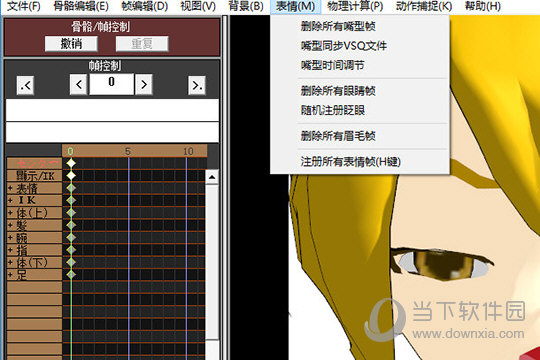Choose 嘴型时间调节 menu entry
The image size is (540, 360).
[360, 65]
